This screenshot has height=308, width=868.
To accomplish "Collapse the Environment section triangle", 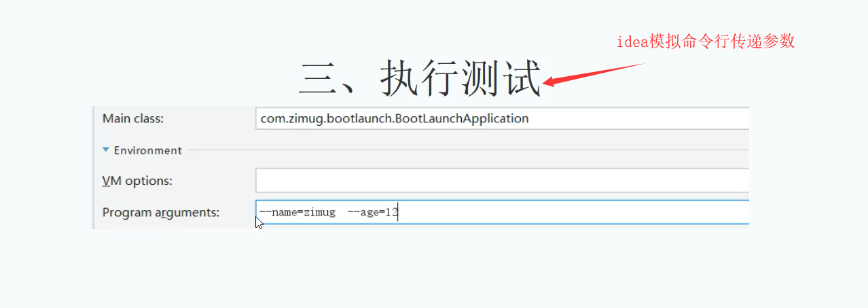I will pos(106,150).
